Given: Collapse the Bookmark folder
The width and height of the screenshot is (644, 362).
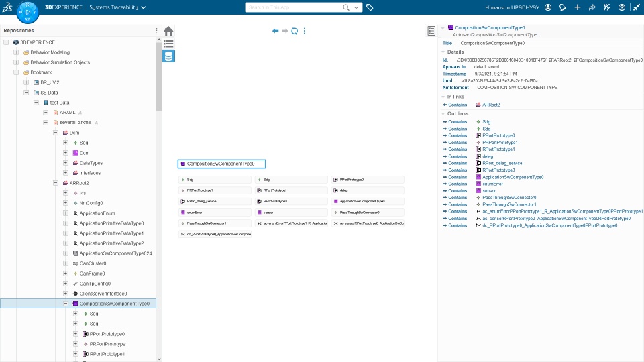Looking at the screenshot, I should [16, 72].
